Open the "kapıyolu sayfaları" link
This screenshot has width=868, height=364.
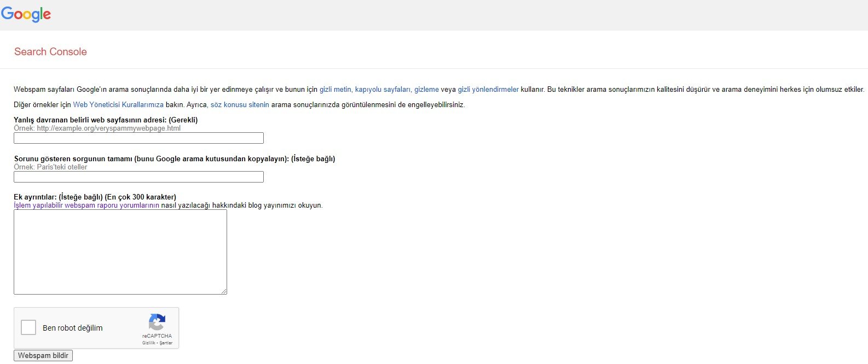coord(383,89)
